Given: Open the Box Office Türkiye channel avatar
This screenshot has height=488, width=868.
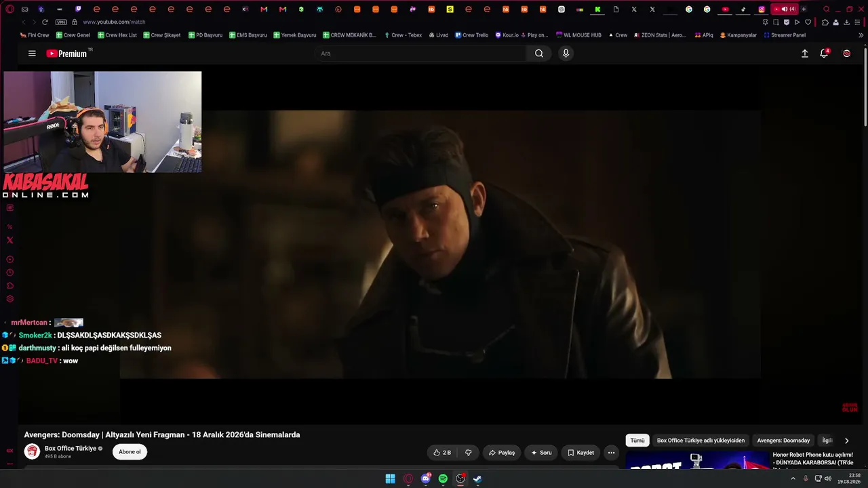Looking at the screenshot, I should pos(32,451).
